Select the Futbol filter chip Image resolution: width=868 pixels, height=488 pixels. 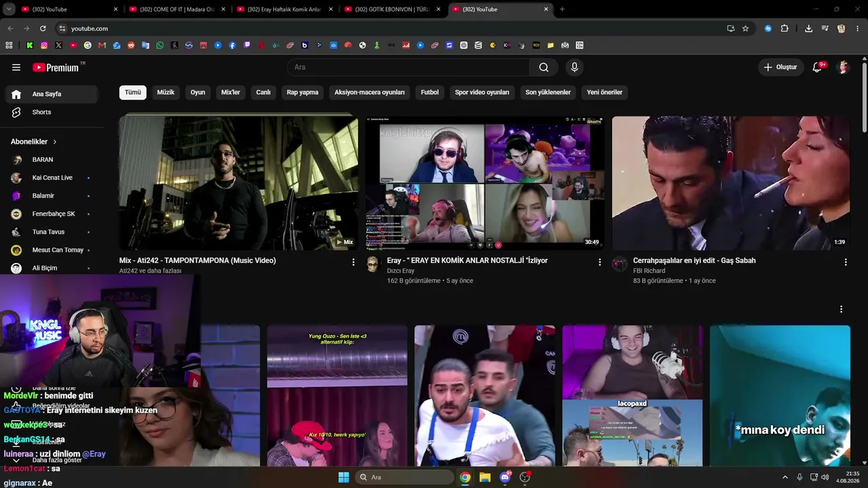click(x=430, y=92)
